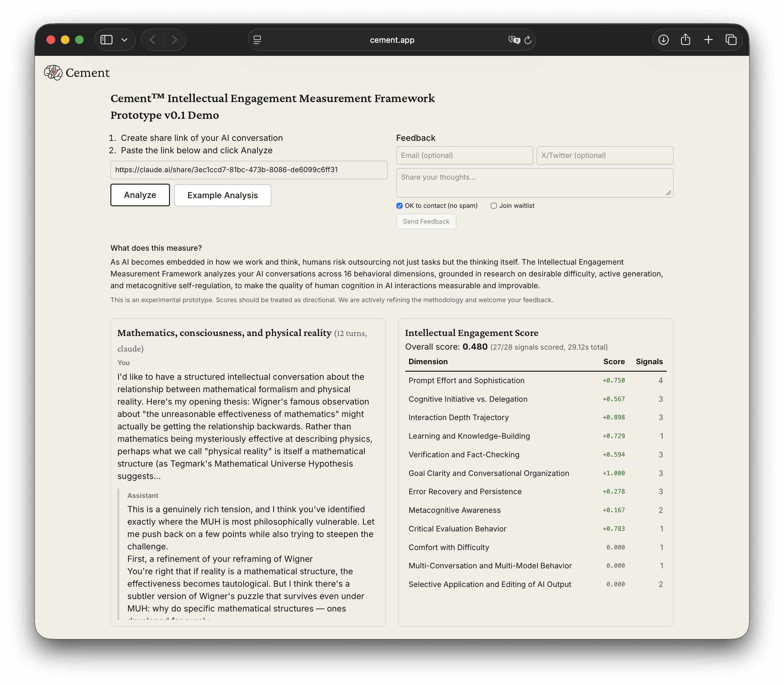Click the translate page icon
Viewport: 784px width, 685px height.
[x=514, y=40]
